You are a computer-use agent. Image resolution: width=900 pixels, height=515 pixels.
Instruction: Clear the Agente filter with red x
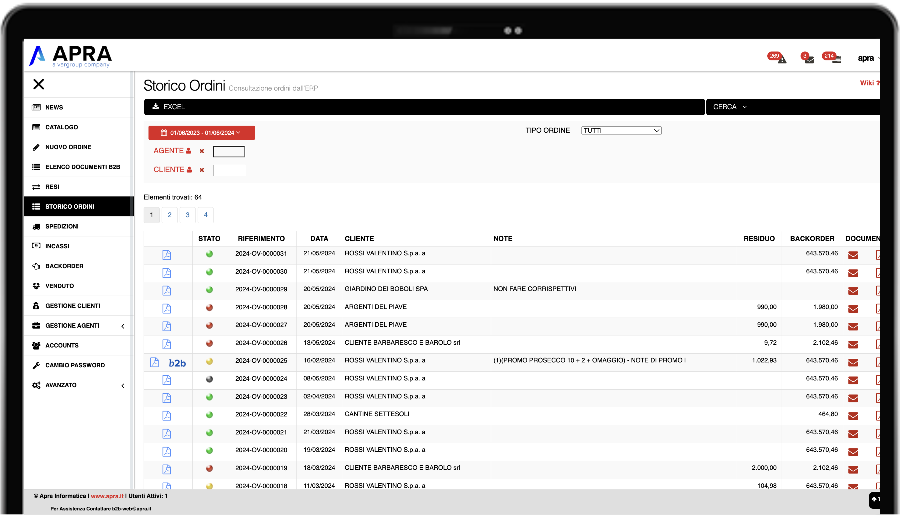(201, 151)
